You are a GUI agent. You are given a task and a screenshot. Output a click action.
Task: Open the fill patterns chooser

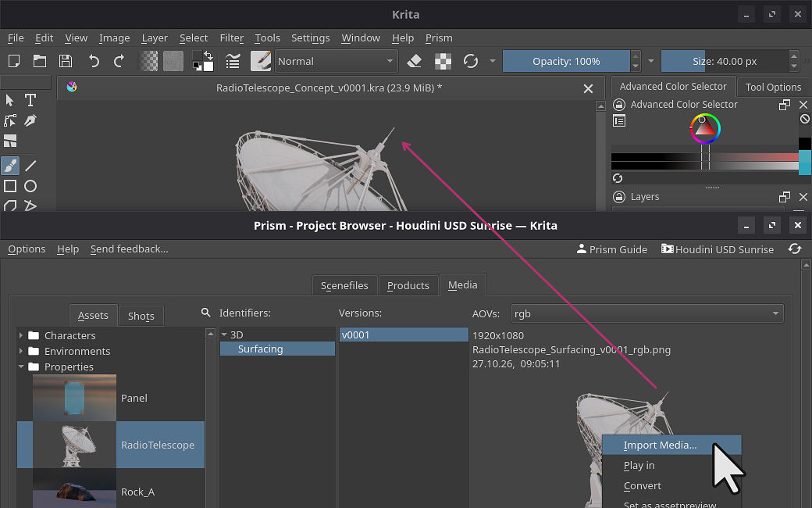click(x=173, y=61)
